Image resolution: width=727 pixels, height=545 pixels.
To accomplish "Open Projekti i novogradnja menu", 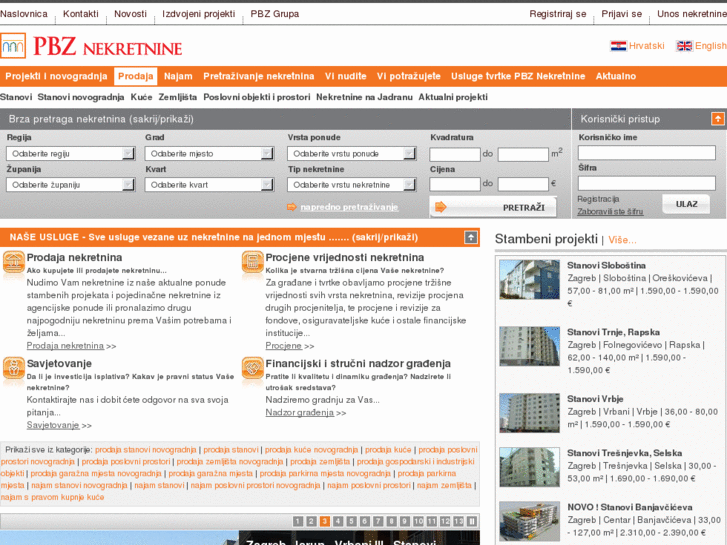I will pos(56,76).
